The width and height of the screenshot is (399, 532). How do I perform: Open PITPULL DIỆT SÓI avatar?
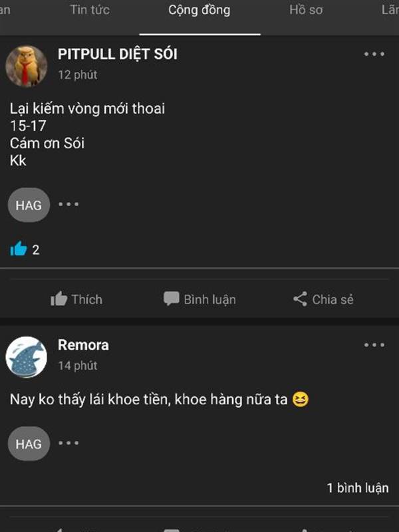(x=26, y=65)
